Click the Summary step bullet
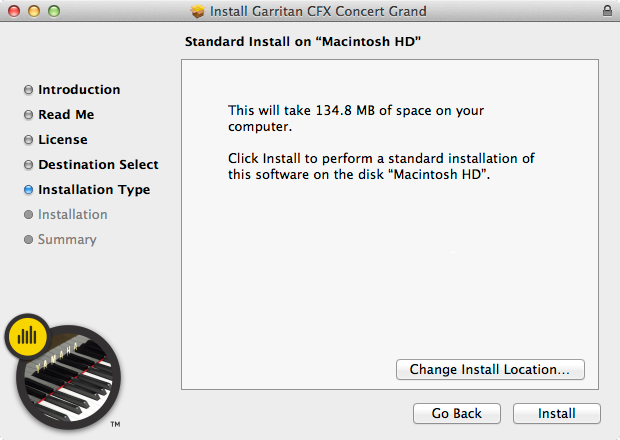Image resolution: width=620 pixels, height=440 pixels. click(28, 240)
